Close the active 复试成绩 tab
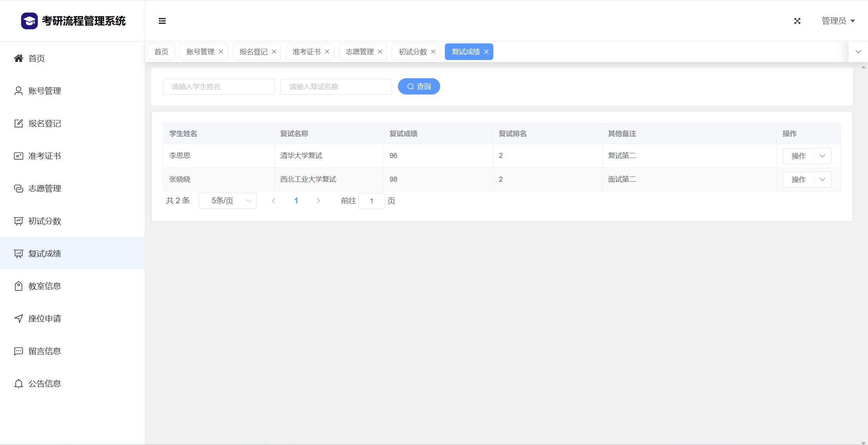Image resolution: width=868 pixels, height=445 pixels. [x=486, y=52]
